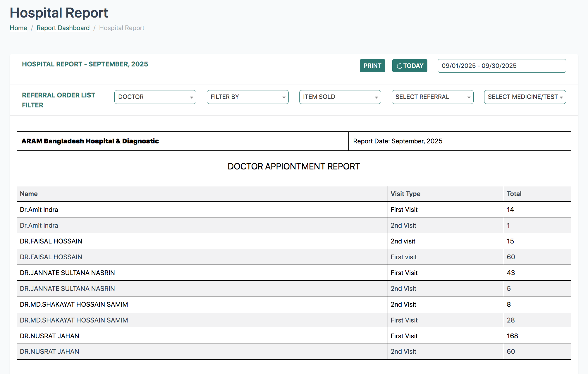Click the refresh icon in TODAY button
This screenshot has height=374, width=588.
(x=399, y=66)
